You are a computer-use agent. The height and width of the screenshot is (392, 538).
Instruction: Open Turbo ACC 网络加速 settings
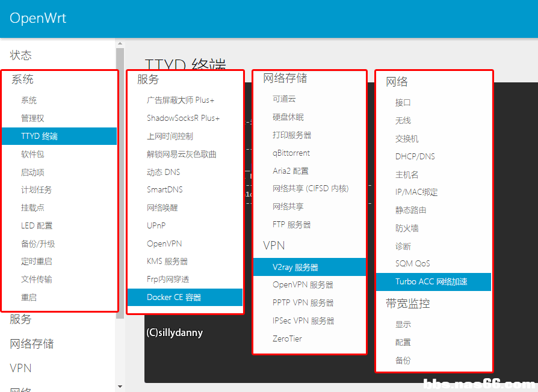coord(431,281)
